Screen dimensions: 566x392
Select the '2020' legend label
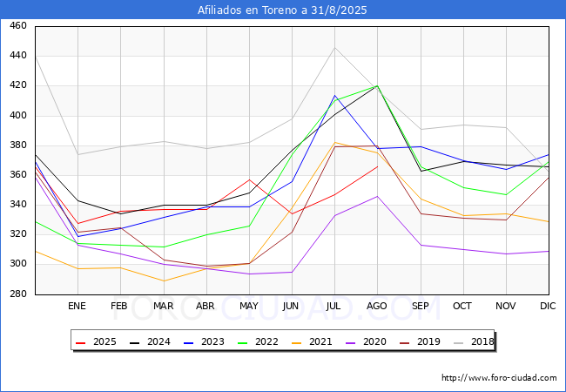point(374,341)
